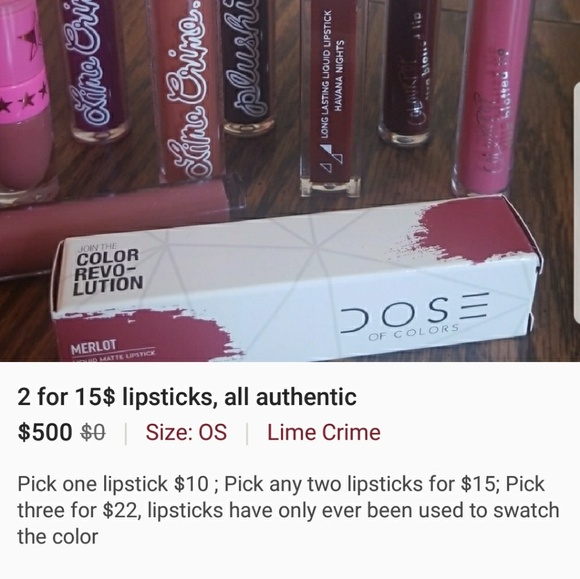The width and height of the screenshot is (580, 579).
Task: Tap the orange-brown Lime Crime lipstick tube
Action: point(188,89)
